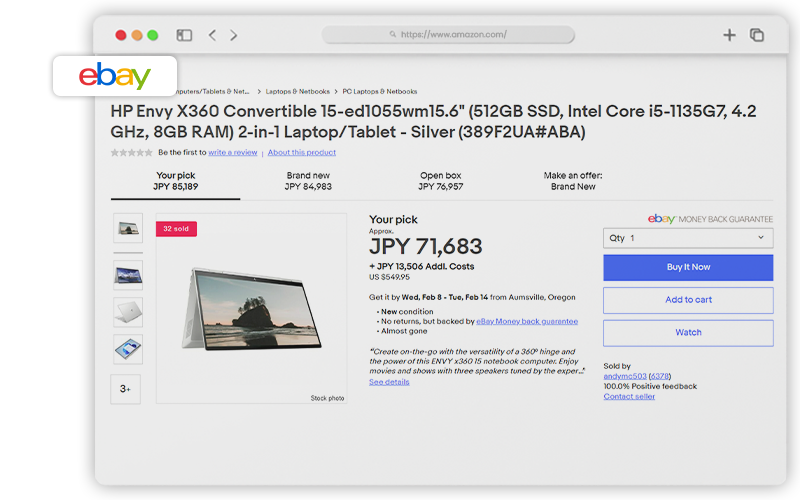Image resolution: width=800 pixels, height=500 pixels.
Task: Select first laptop thumbnail
Action: tap(128, 228)
